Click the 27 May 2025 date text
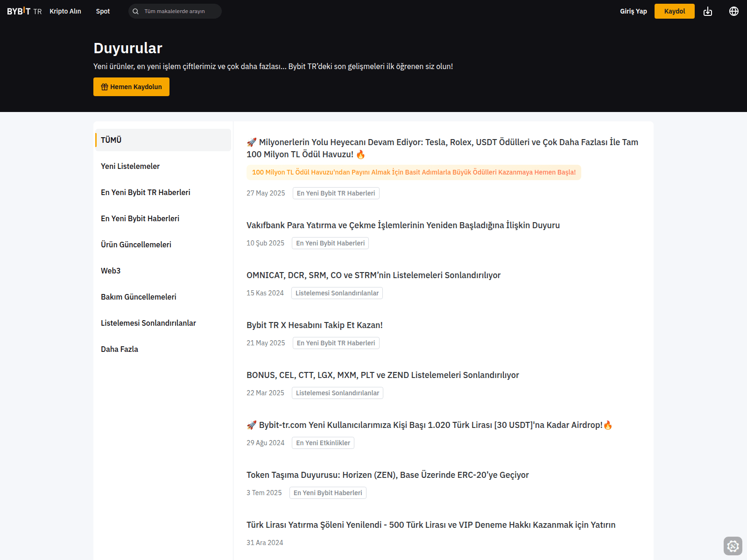This screenshot has height=560, width=747. pyautogui.click(x=266, y=193)
